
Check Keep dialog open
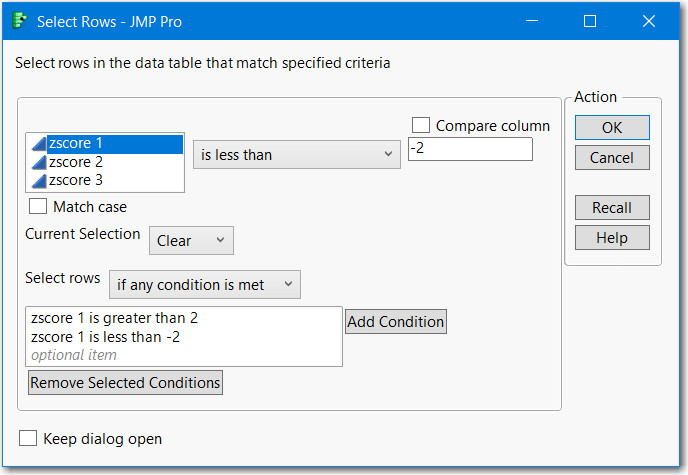tap(28, 438)
